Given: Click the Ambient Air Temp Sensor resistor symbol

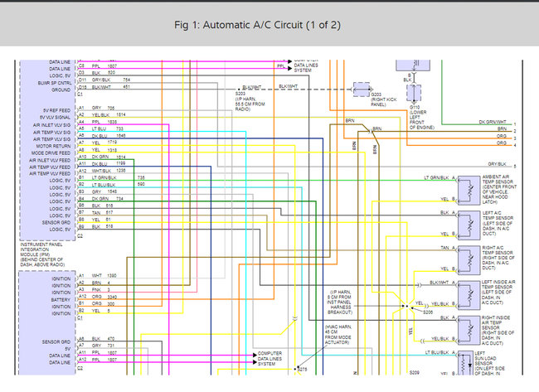Looking at the screenshot, I should click(x=469, y=191).
